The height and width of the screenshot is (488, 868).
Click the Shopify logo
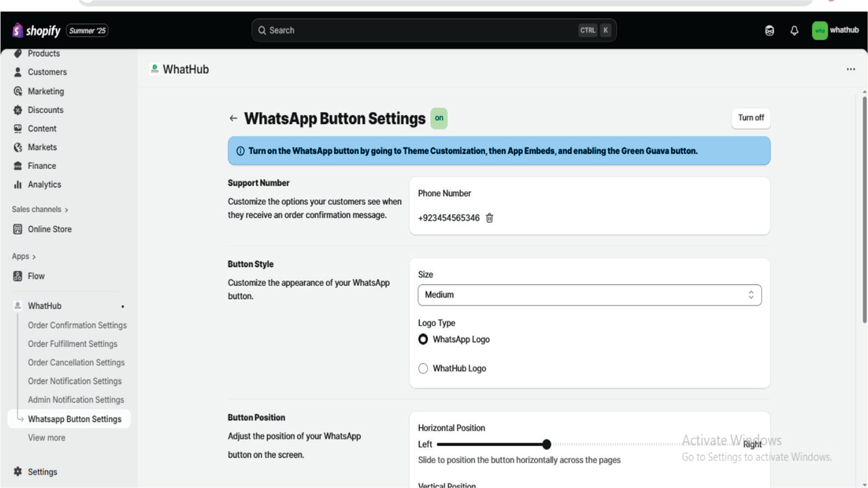pos(36,30)
